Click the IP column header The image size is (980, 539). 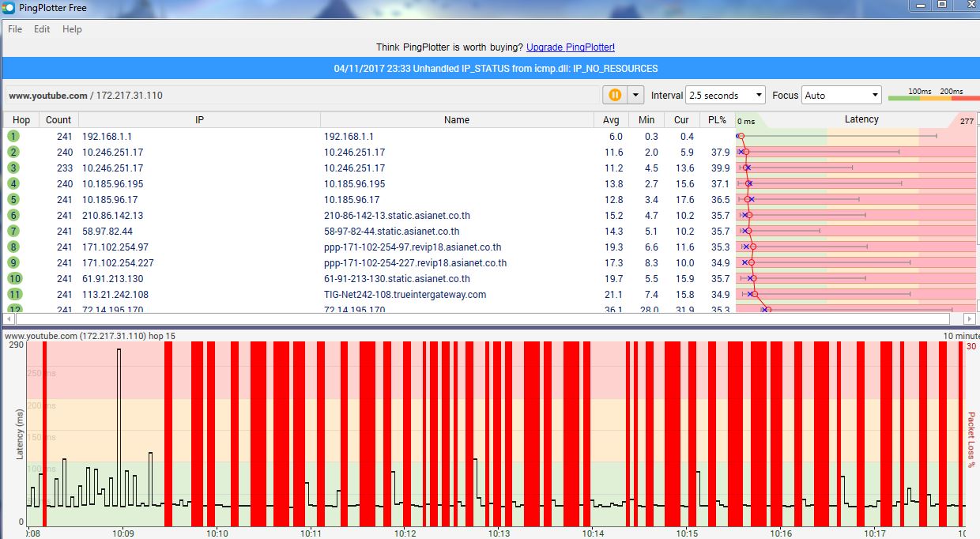pyautogui.click(x=199, y=120)
